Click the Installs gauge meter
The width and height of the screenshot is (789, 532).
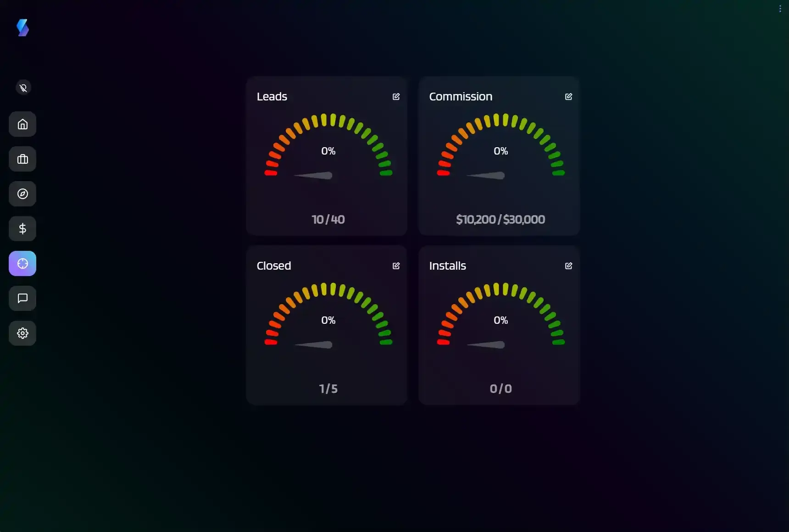click(501, 316)
